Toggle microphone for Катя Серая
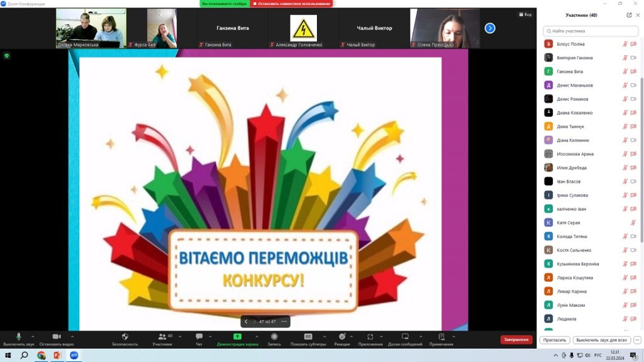 (x=633, y=223)
